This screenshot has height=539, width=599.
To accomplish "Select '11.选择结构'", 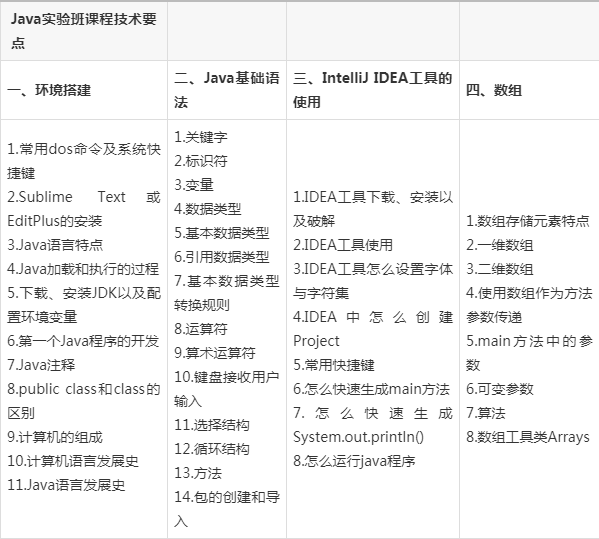I will (212, 425).
